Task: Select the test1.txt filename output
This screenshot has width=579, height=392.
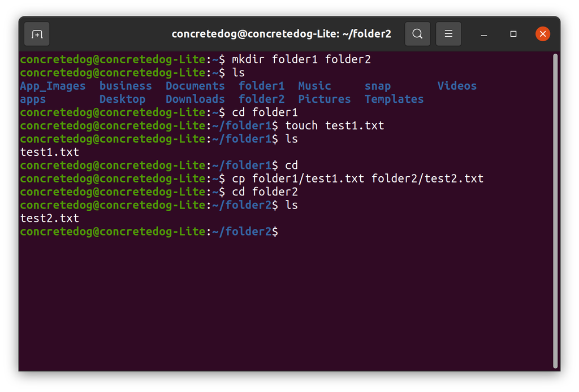Action: point(49,151)
